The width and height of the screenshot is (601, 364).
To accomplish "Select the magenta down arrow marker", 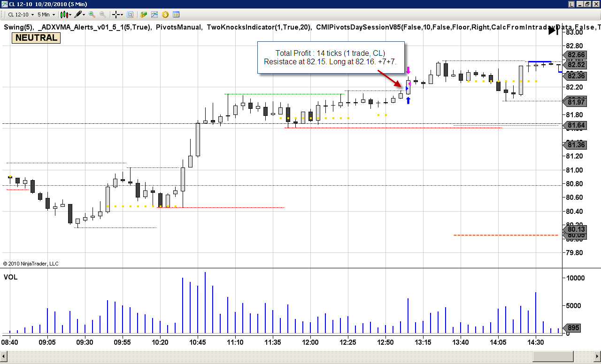I will (408, 70).
